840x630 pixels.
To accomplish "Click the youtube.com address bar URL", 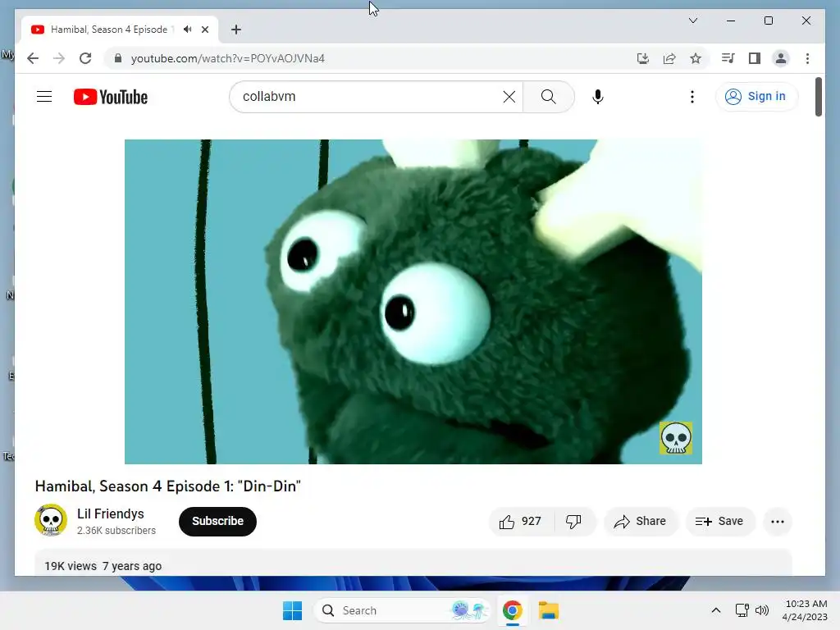I will pyautogui.click(x=228, y=58).
